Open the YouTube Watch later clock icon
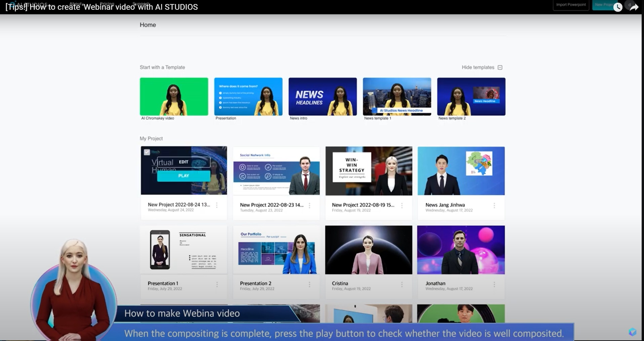The width and height of the screenshot is (644, 341). 618,7
